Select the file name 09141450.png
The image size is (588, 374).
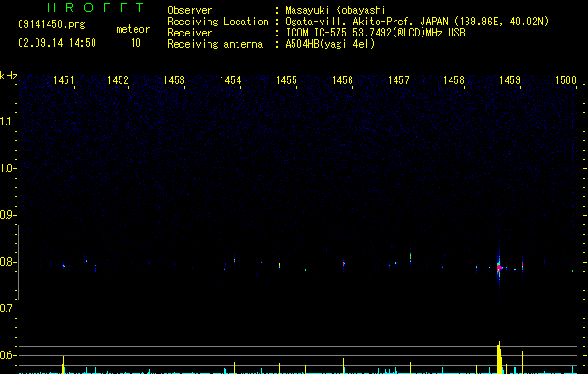pos(51,25)
